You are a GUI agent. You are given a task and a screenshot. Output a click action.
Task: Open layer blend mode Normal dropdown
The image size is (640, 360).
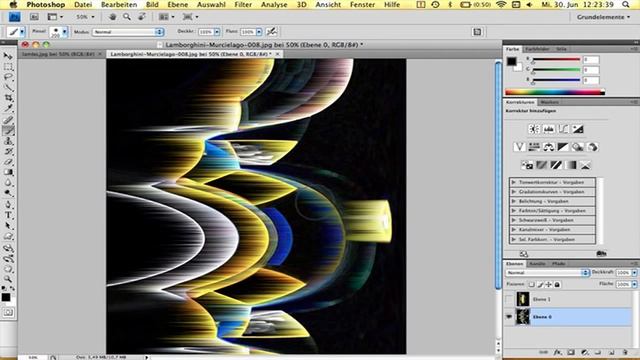(547, 273)
